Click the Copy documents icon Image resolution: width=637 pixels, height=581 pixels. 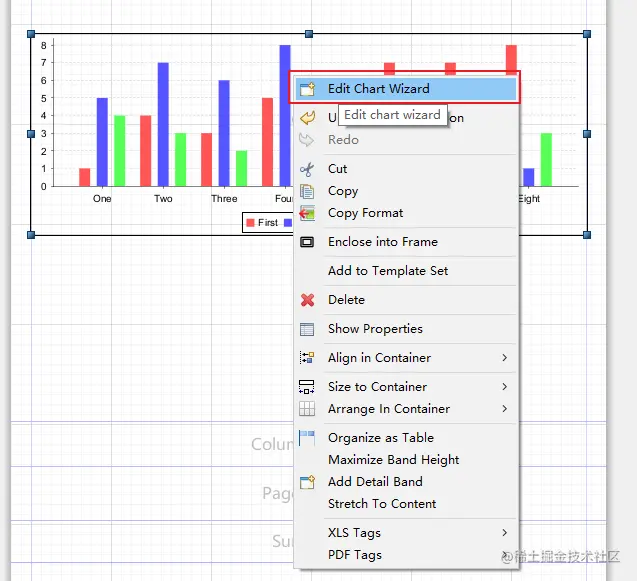pos(307,191)
